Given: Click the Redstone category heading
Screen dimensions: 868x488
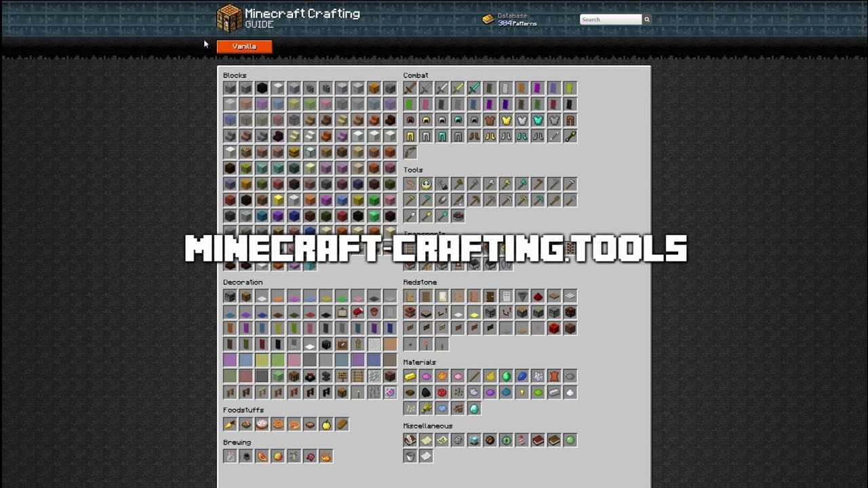Looking at the screenshot, I should pyautogui.click(x=420, y=282).
